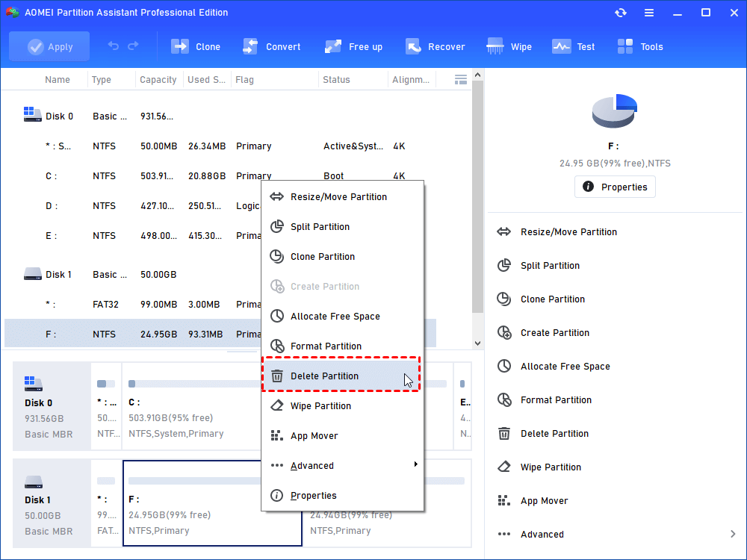The width and height of the screenshot is (747, 560).
Task: Open the Test tool
Action: [573, 46]
